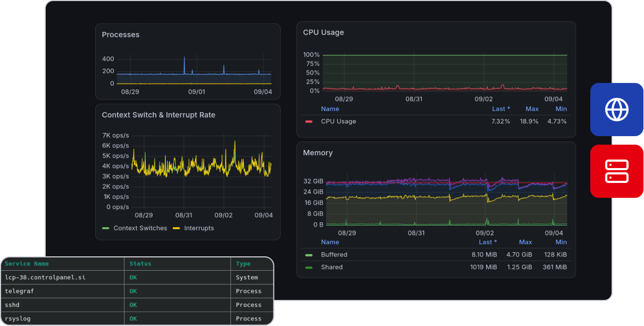Select the Shared series name in the Memory legend

(332, 267)
